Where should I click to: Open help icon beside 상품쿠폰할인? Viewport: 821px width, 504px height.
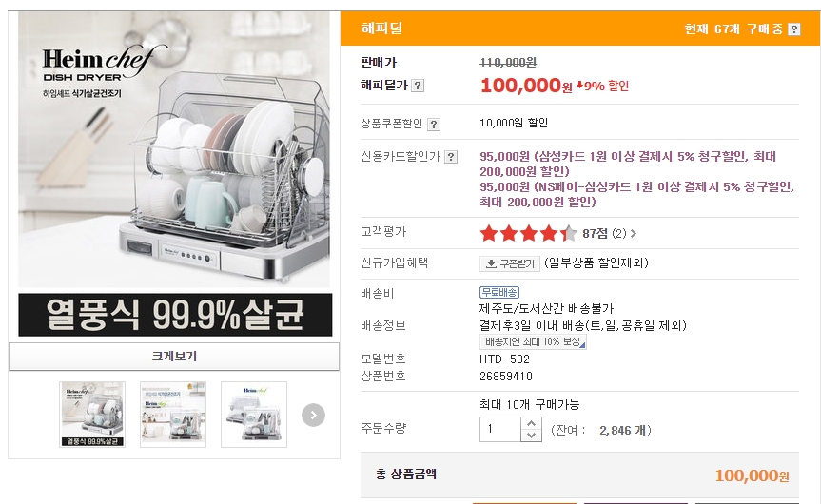[x=434, y=124]
